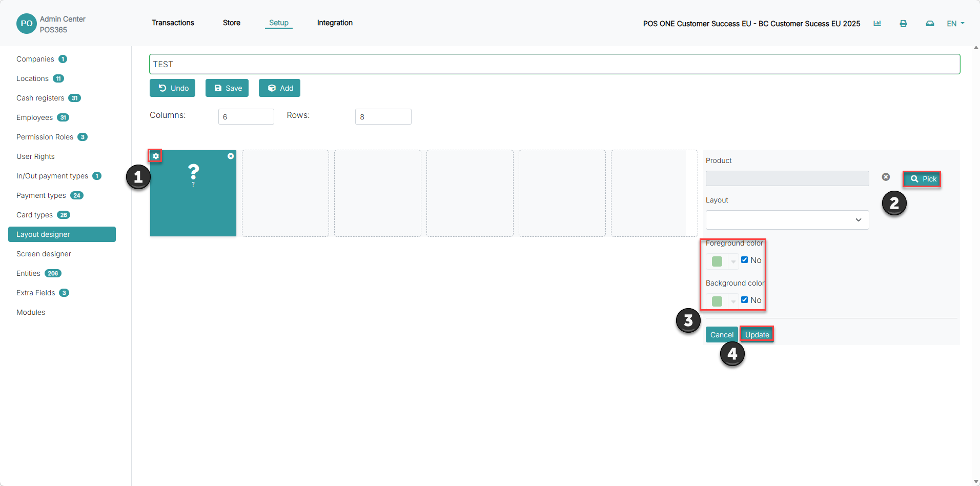Click the Product text field
980x486 pixels.
(787, 178)
